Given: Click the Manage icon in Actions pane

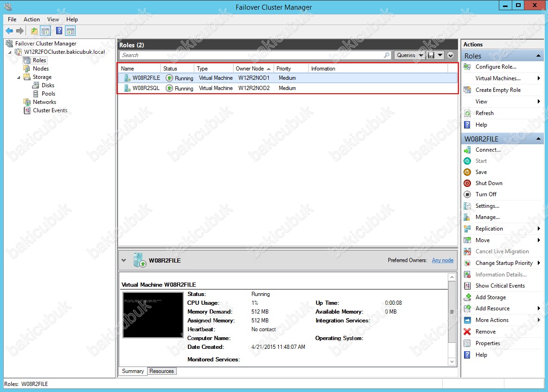Looking at the screenshot, I should [x=467, y=217].
